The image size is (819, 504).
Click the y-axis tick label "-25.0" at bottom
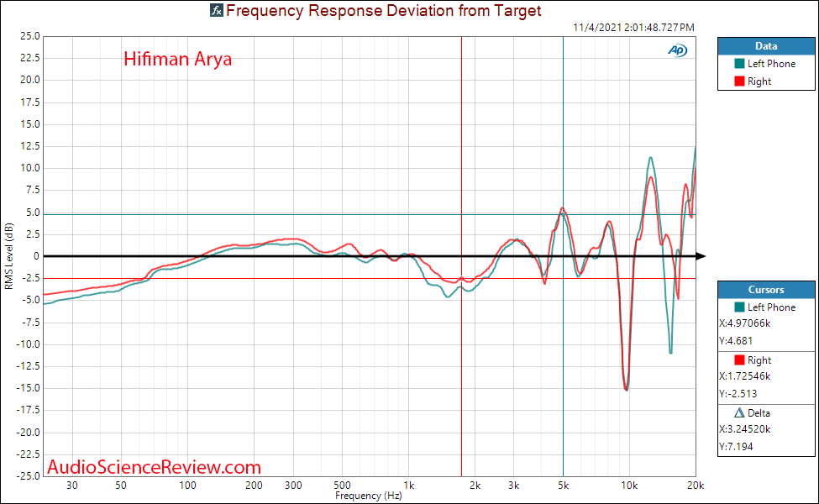[29, 475]
